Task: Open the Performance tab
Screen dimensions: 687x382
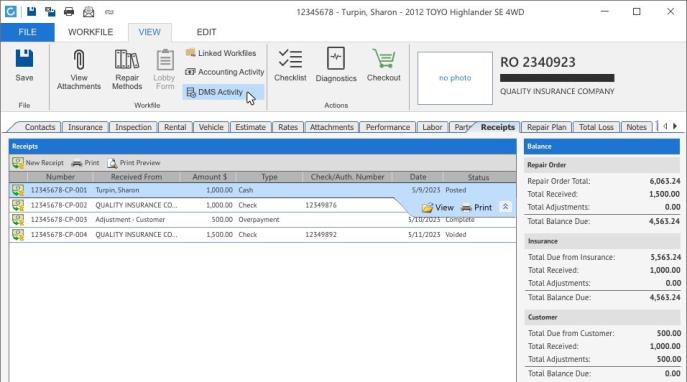Action: click(387, 127)
